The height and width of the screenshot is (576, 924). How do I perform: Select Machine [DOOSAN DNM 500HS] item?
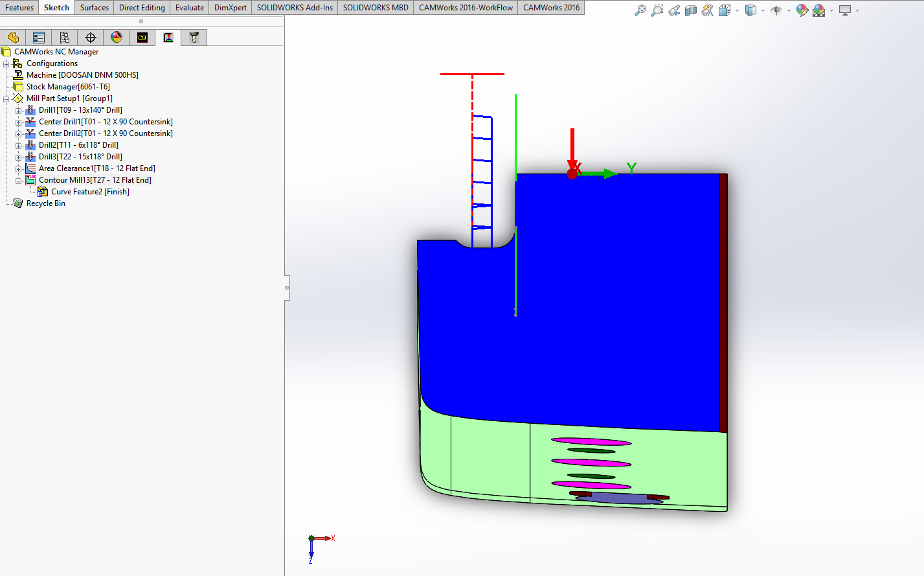[x=82, y=75]
